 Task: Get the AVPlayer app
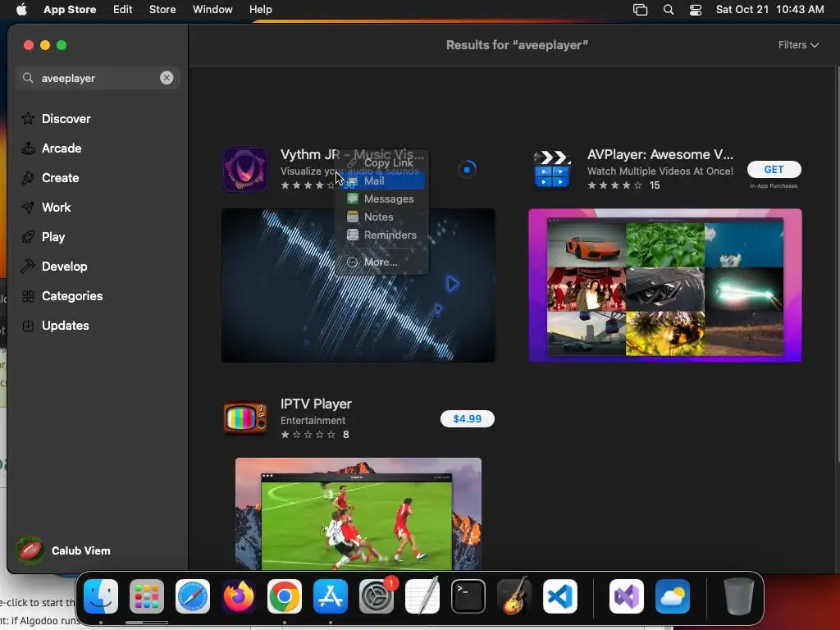(x=774, y=169)
